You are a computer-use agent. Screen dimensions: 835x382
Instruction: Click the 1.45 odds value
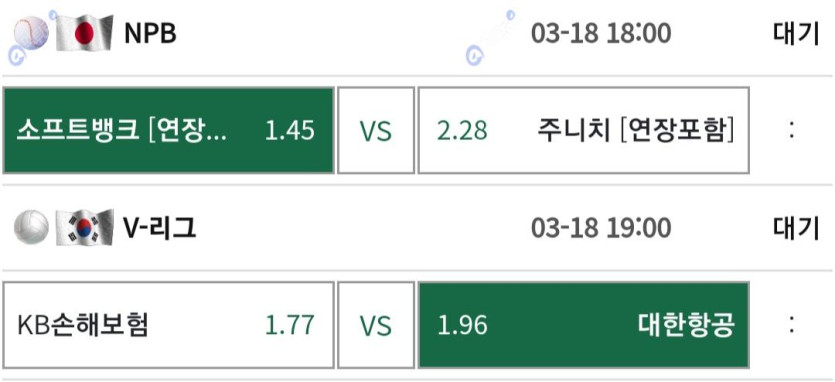pos(290,131)
